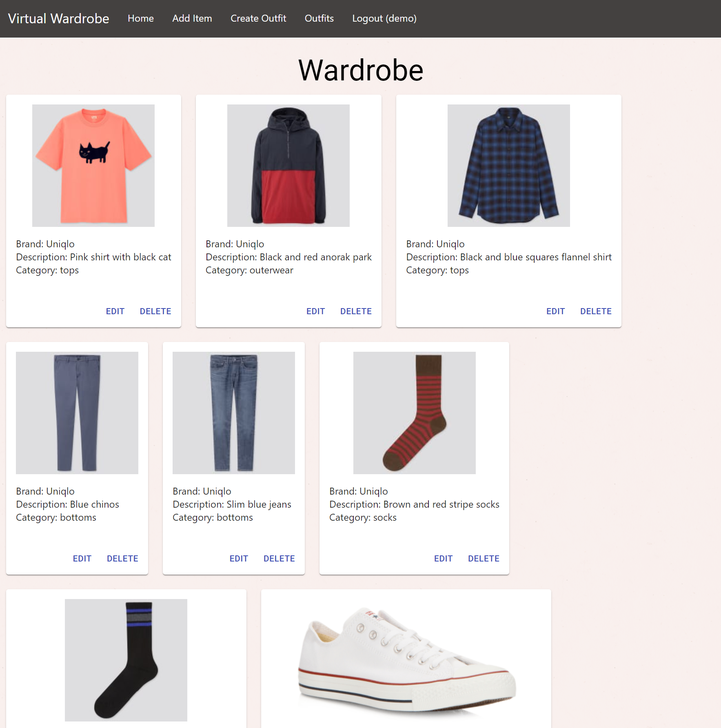Viewport: 721px width, 728px height.
Task: Delete the brown and red stripe socks
Action: point(484,559)
